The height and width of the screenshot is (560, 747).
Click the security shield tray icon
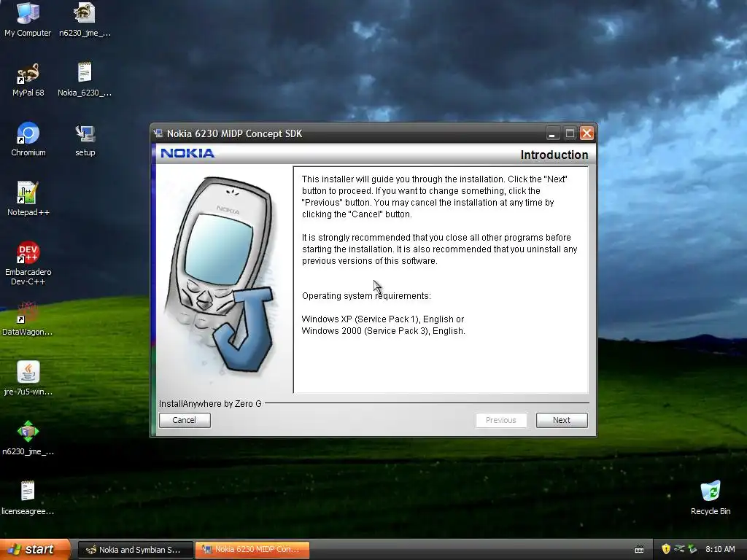666,549
